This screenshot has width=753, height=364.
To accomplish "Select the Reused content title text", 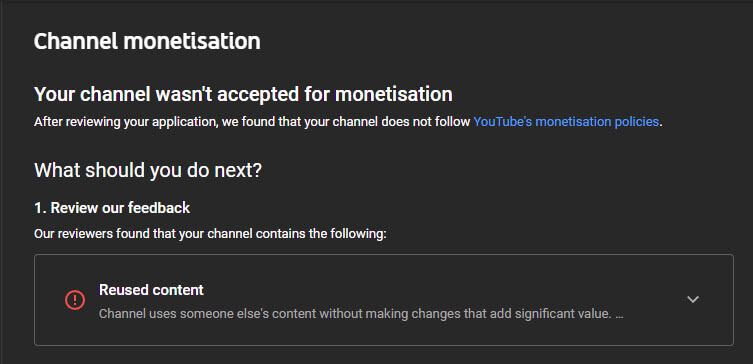I will 151,290.
